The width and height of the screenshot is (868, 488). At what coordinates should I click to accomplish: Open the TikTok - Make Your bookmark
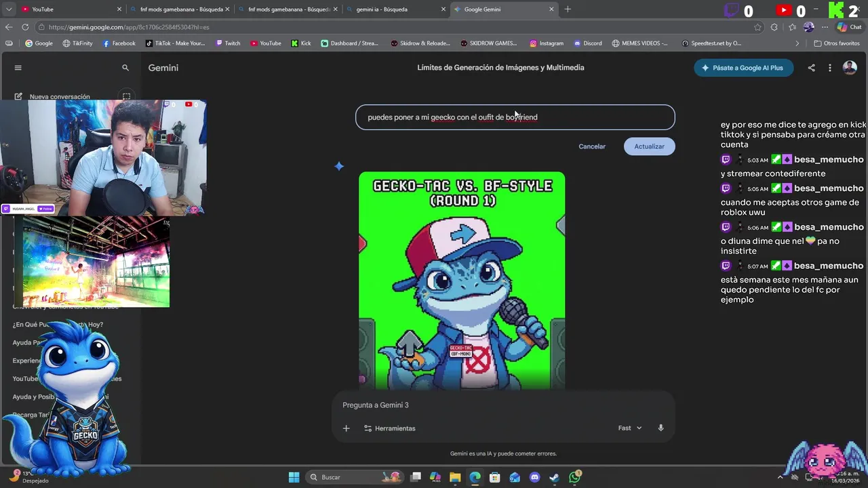pyautogui.click(x=175, y=43)
